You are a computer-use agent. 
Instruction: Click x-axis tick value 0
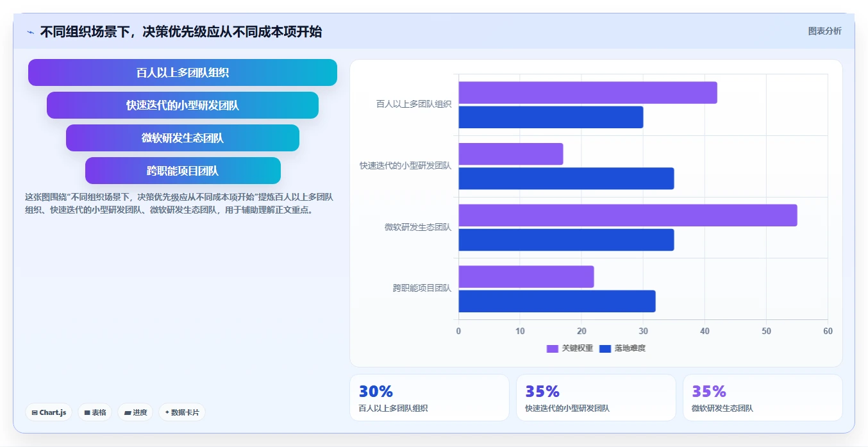click(458, 331)
